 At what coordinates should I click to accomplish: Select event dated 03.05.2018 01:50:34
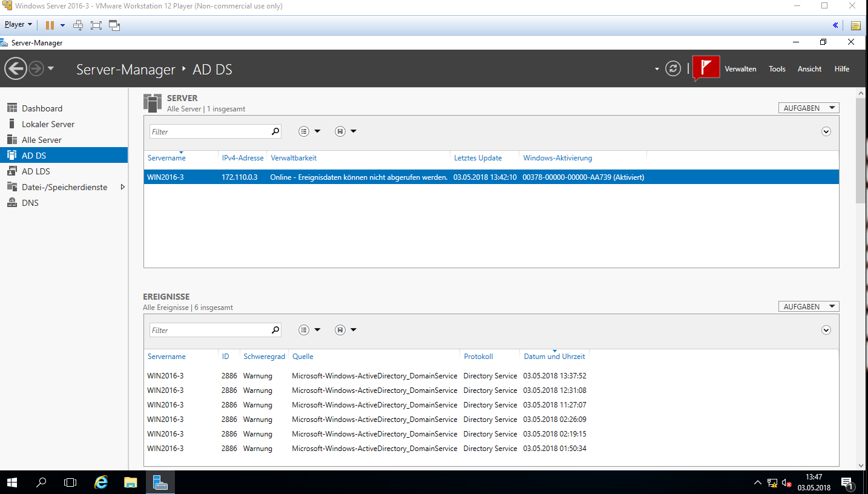[x=491, y=449]
